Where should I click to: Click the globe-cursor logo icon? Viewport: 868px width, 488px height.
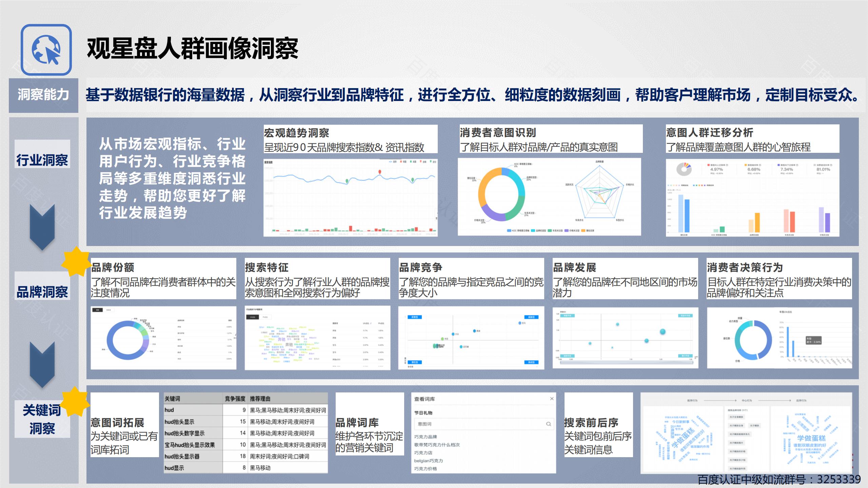point(46,50)
